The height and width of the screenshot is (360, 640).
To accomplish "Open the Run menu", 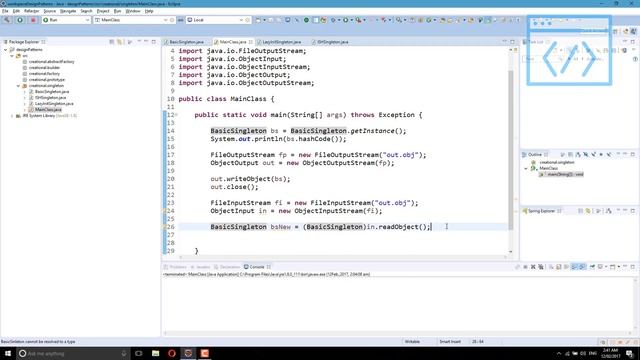I will [118, 11].
